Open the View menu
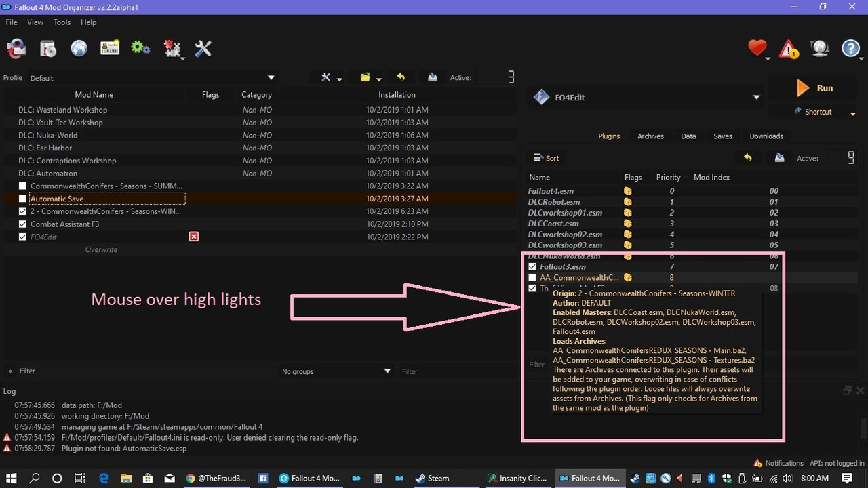Screen dimensions: 868x488 (x=35, y=22)
